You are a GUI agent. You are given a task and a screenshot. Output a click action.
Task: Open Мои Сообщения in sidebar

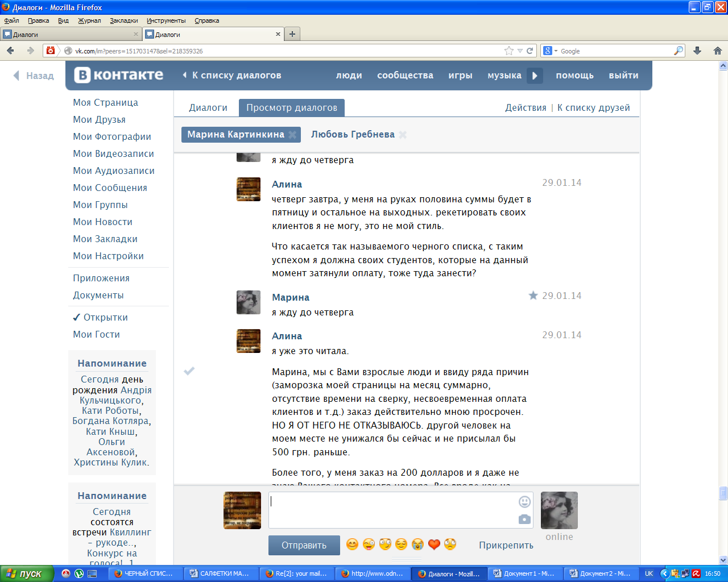point(110,188)
